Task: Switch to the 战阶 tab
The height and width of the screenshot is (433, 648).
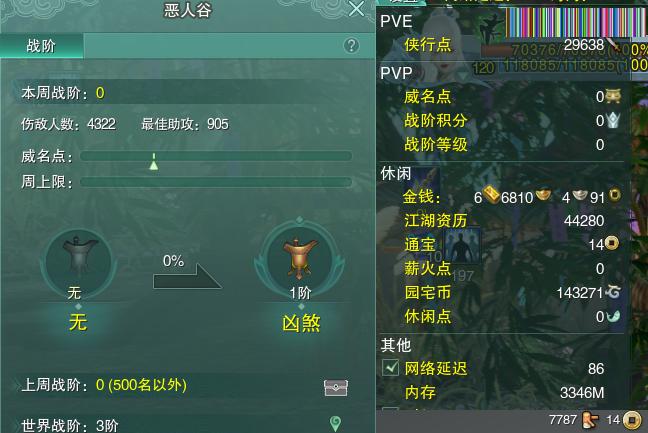Action: click(x=41, y=45)
